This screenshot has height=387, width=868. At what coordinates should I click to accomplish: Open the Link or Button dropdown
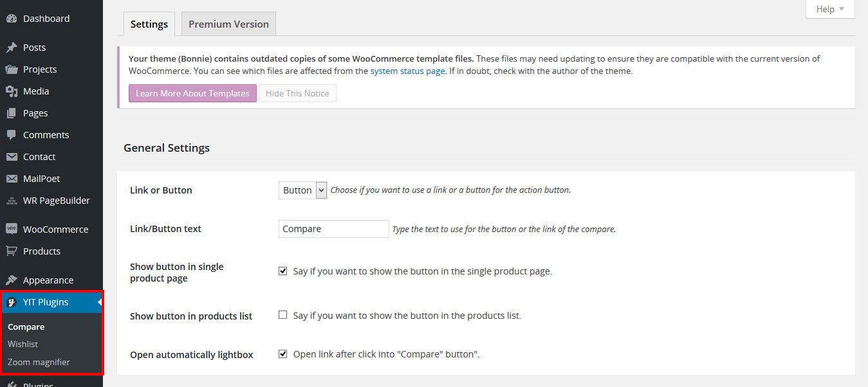(x=303, y=190)
